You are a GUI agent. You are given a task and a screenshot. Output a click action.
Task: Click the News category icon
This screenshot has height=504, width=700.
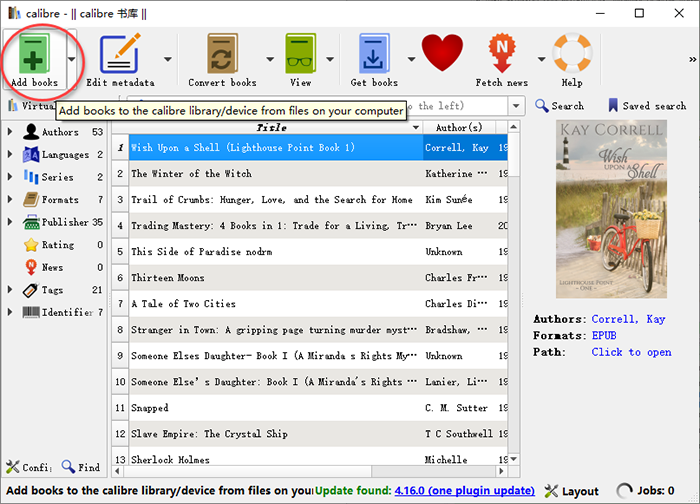point(31,267)
